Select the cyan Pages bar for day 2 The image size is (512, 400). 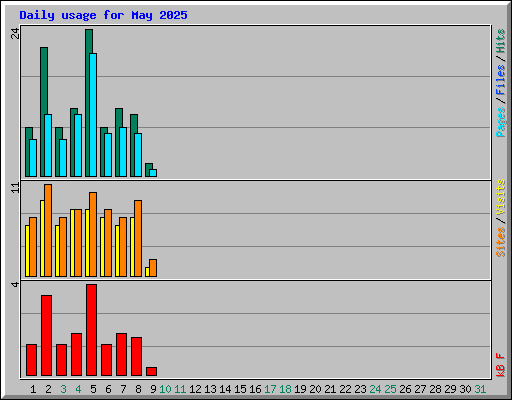click(48, 145)
